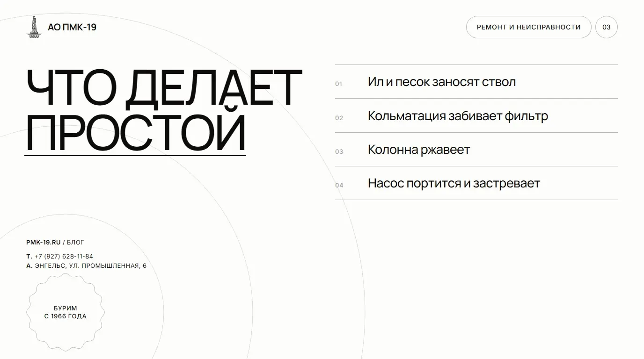This screenshot has width=644, height=359.
Task: Select the item Ил и песок заносят ствол
Action: [476, 82]
